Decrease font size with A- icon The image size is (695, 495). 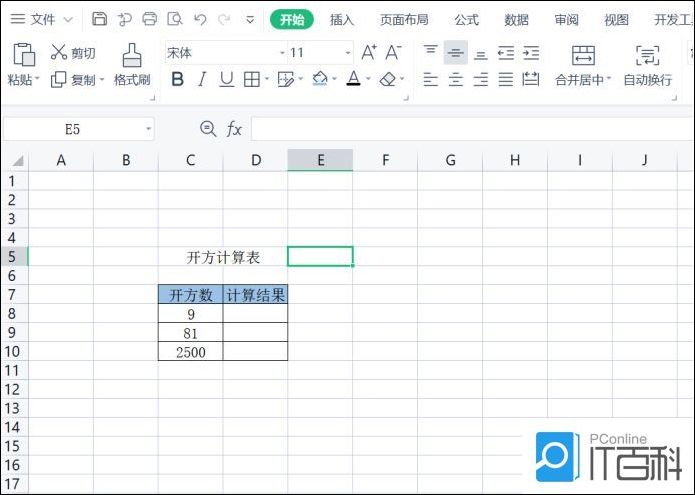[x=393, y=52]
